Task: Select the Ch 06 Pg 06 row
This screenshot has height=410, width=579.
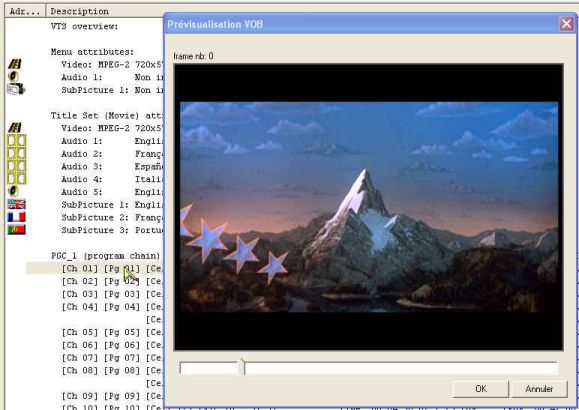Action: coord(112,345)
